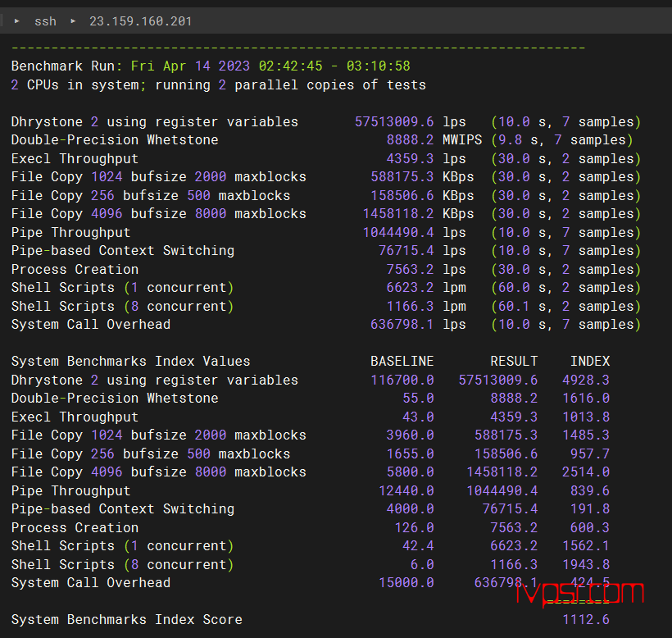
Task: Click the Context Switching index 191.8
Action: pyautogui.click(x=590, y=508)
